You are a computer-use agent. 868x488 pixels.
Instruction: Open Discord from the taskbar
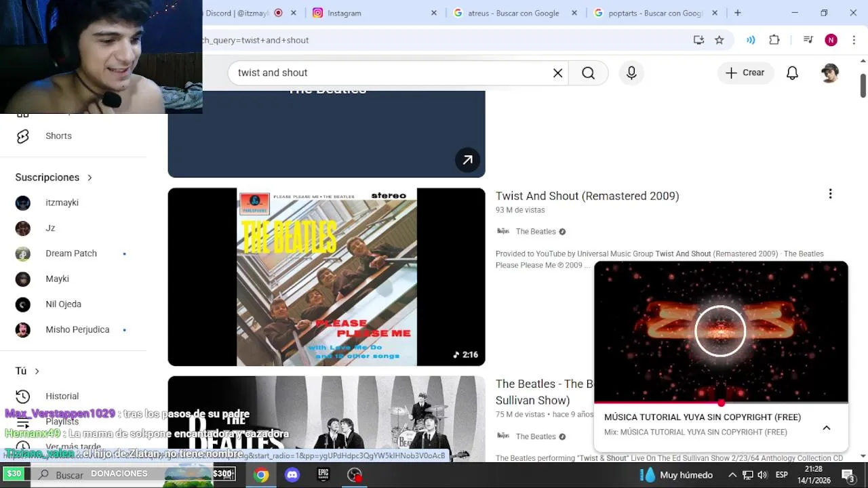[x=292, y=475]
